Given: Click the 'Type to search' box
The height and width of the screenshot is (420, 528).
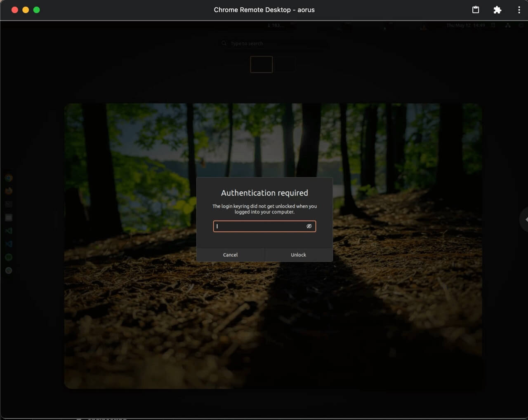Looking at the screenshot, I should [272, 43].
